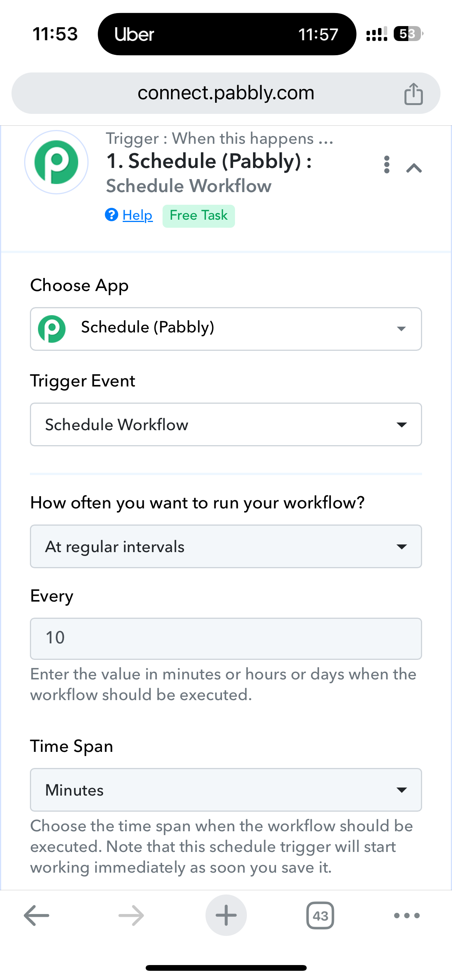Click the blue question mark help icon

[x=112, y=215]
